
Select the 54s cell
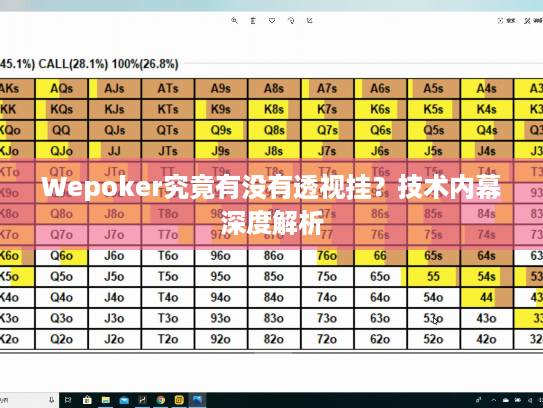(x=487, y=277)
